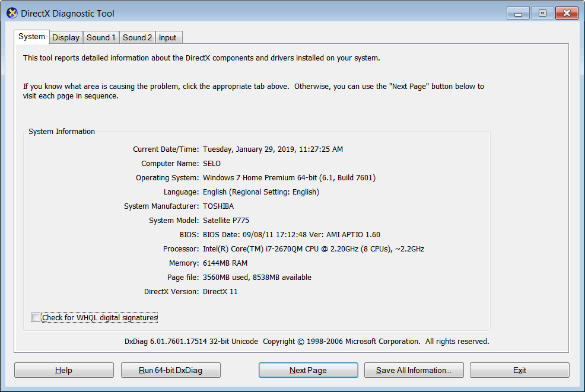
Task: Click the 'Processor:' label
Action: pyautogui.click(x=181, y=248)
